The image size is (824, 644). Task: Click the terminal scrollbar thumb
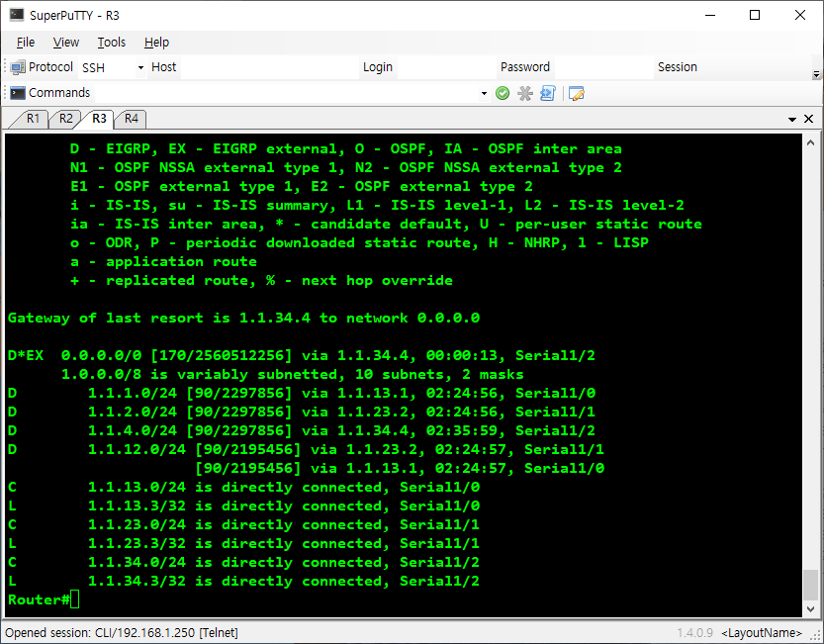(x=810, y=584)
